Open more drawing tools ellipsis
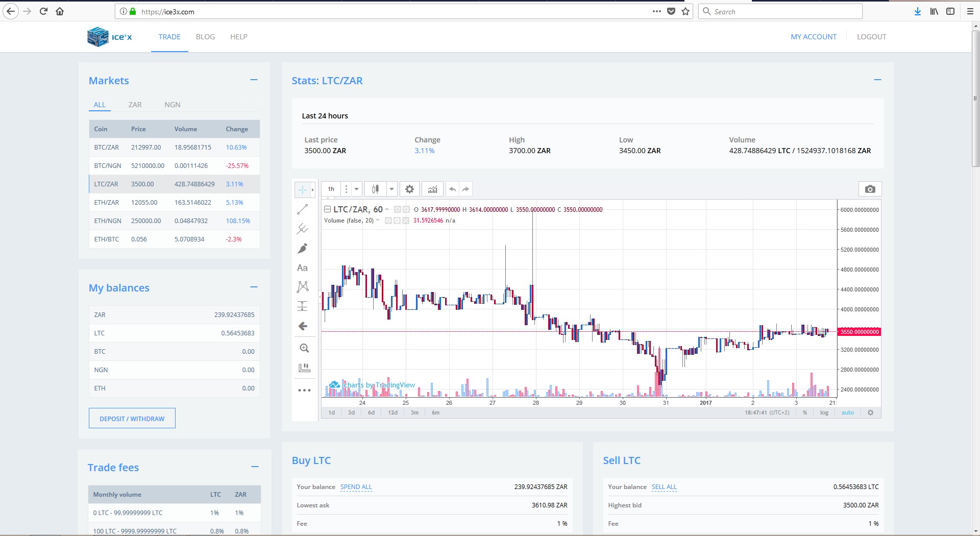 [304, 391]
